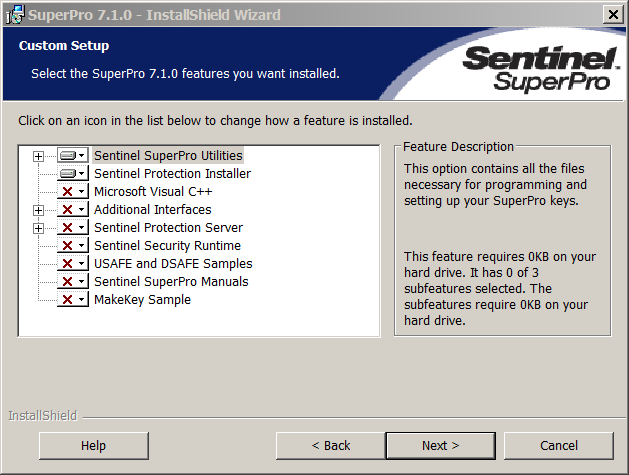Open the red X dropdown for MakeKey Sample

pyautogui.click(x=73, y=300)
